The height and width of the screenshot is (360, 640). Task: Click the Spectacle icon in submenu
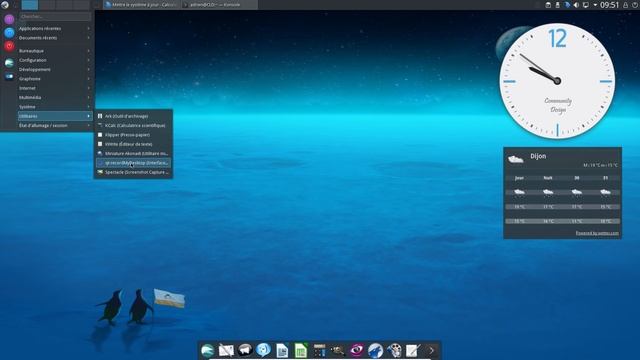point(100,173)
